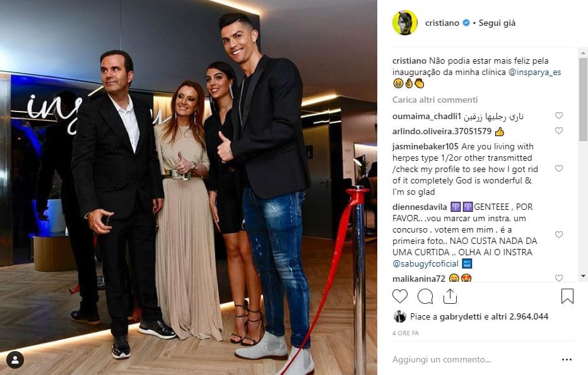Viewport: 588px width, 375px height.
Task: Click the tagged people icon on photo
Action: [15, 360]
